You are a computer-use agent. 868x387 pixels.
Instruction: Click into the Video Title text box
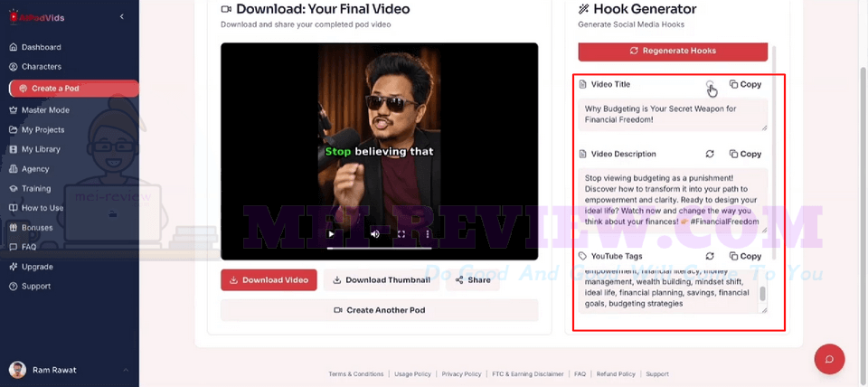coord(673,115)
